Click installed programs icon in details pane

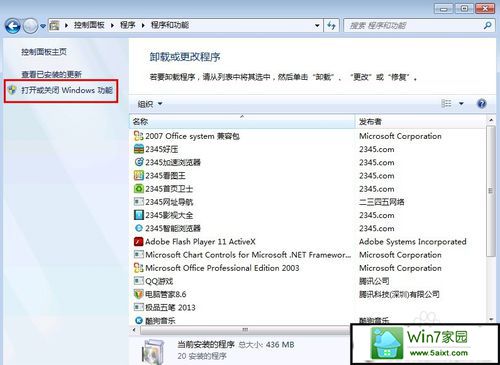click(153, 351)
